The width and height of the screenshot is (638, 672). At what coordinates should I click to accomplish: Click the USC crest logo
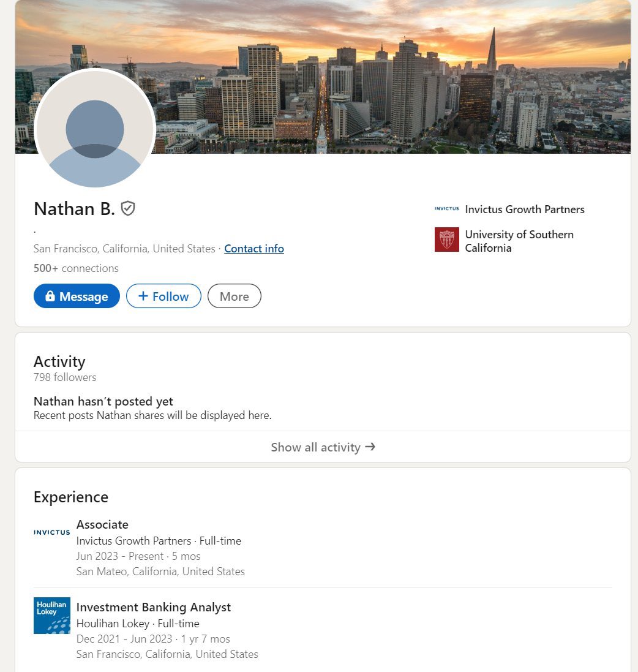pos(446,240)
